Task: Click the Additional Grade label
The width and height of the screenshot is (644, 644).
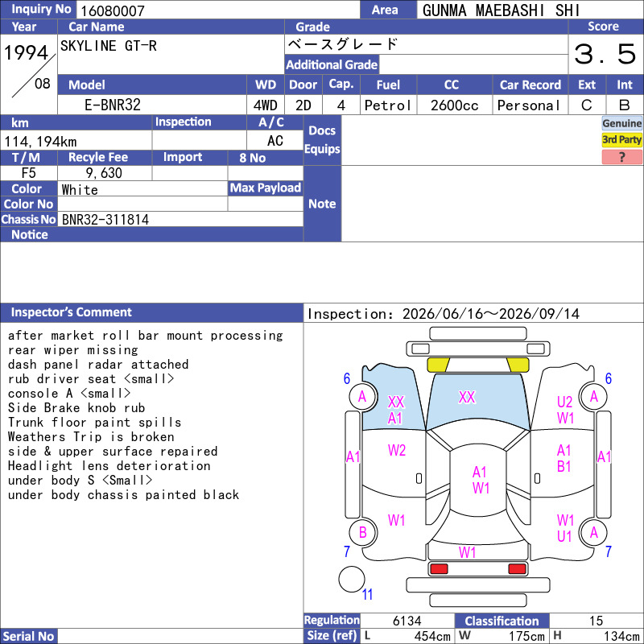Action: coord(332,64)
